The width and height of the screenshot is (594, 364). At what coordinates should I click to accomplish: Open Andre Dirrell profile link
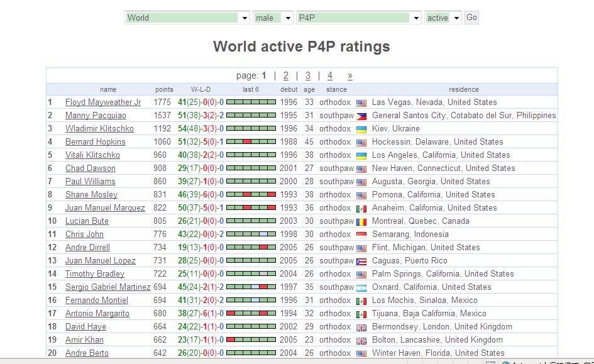[x=87, y=248]
